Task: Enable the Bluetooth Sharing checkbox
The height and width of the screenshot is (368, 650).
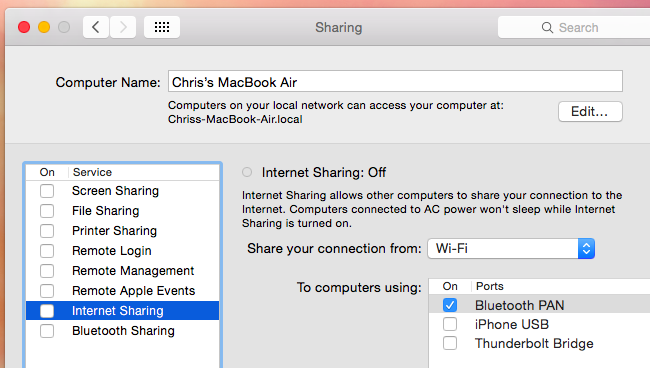Action: 47,331
